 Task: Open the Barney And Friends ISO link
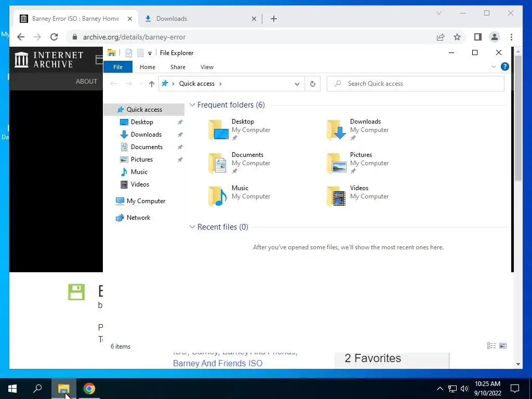click(218, 363)
